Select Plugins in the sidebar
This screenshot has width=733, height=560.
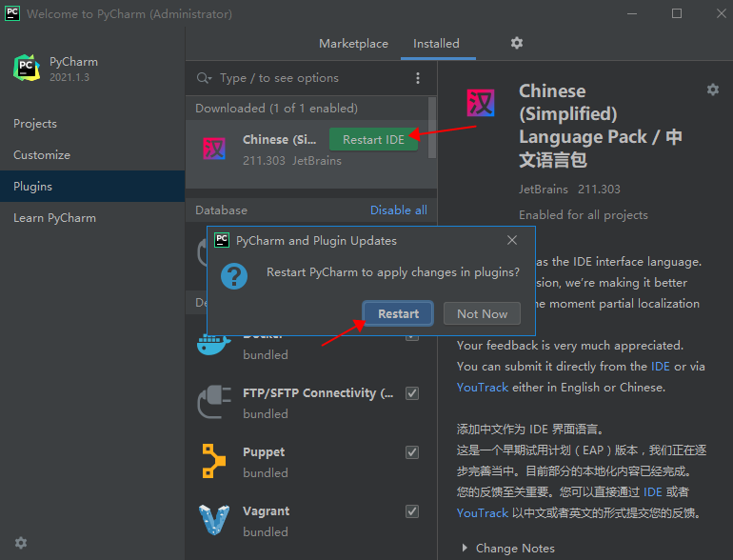[x=92, y=187]
